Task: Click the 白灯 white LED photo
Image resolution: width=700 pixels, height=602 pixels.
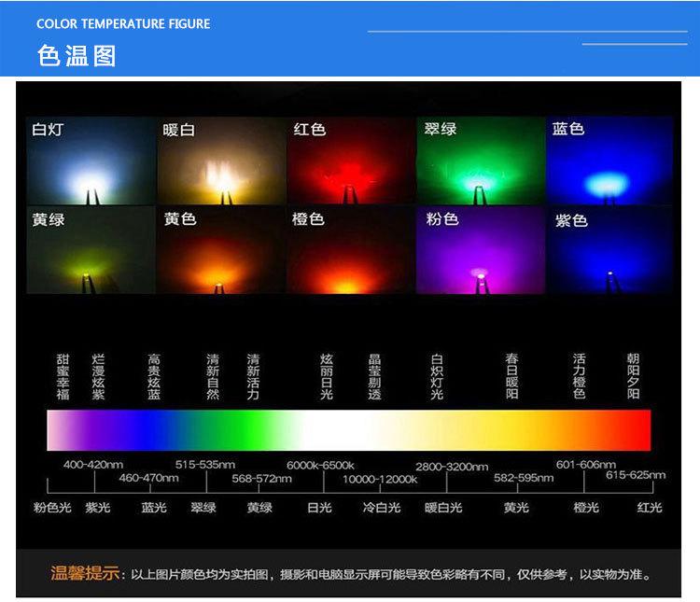Action: (91, 161)
